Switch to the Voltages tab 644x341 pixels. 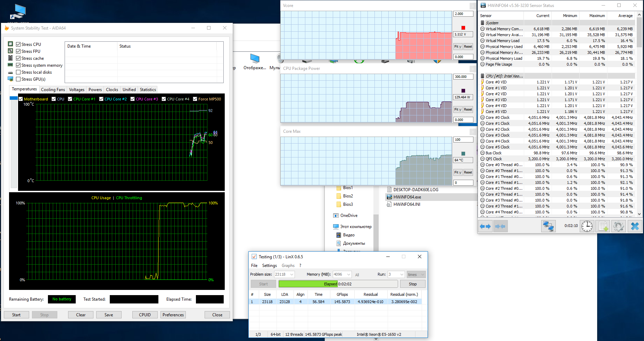pos(77,90)
